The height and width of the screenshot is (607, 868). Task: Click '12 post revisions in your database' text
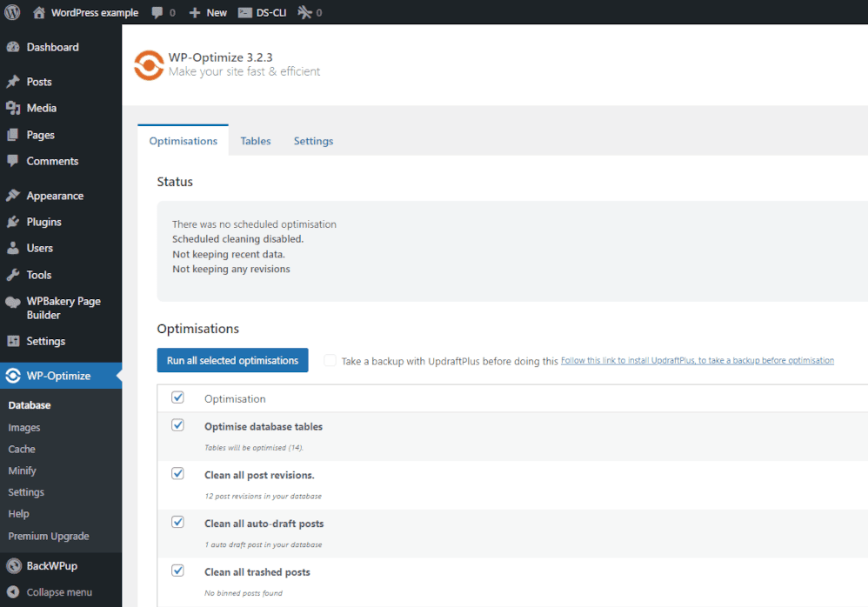[x=263, y=496]
